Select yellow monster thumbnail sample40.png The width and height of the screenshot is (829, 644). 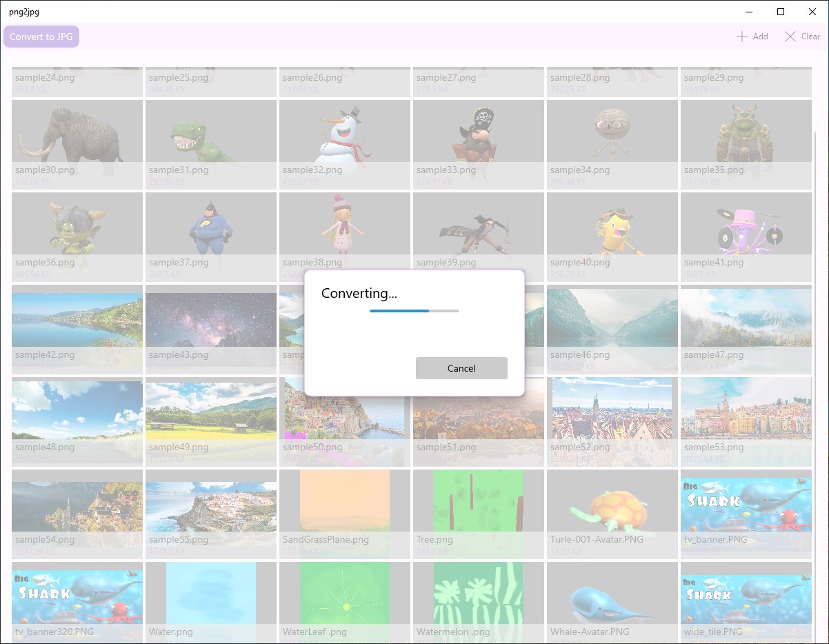coord(612,237)
